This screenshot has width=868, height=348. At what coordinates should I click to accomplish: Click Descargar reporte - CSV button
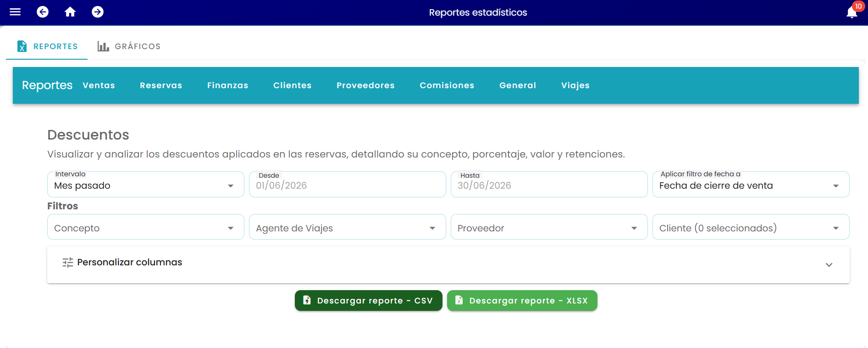pos(369,301)
